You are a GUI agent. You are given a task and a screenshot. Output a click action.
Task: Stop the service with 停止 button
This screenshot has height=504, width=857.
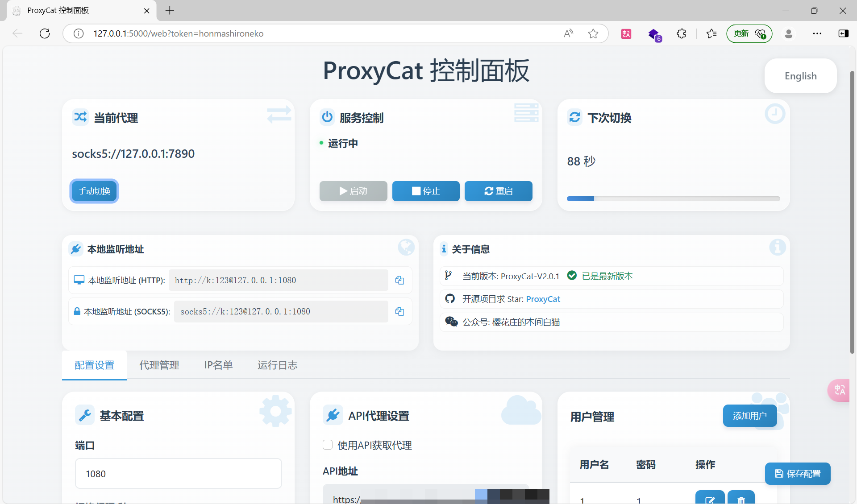426,191
